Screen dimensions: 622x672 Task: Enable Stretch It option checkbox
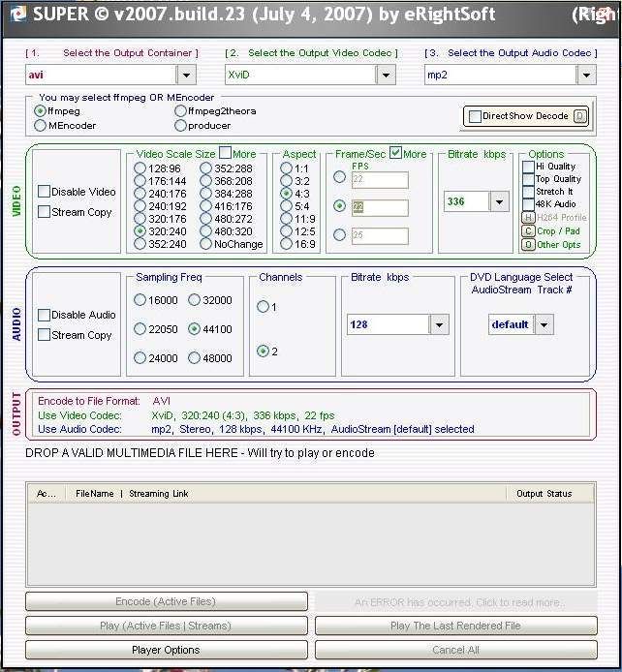[528, 191]
